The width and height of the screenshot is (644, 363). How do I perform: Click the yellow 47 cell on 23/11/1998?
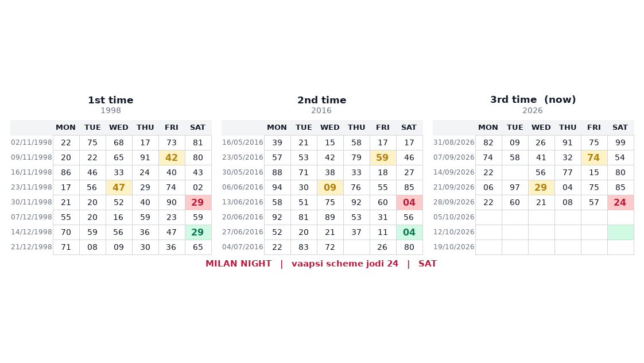click(119, 187)
